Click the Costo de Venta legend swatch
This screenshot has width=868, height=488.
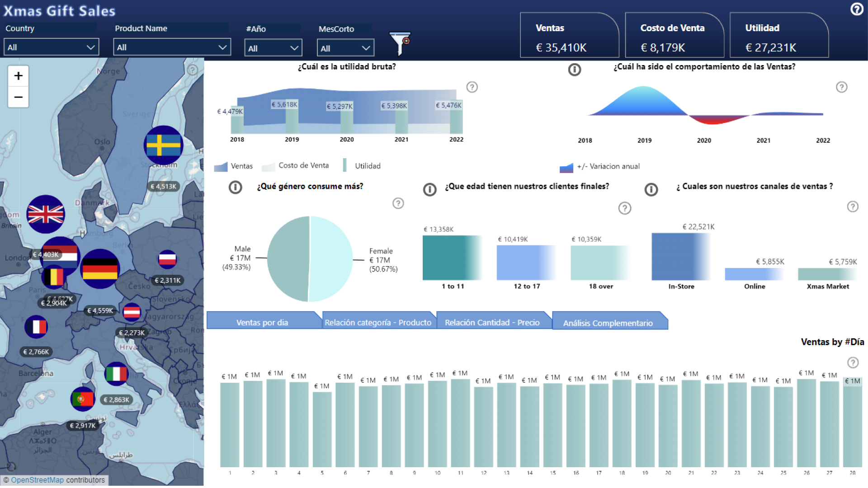[x=269, y=167]
